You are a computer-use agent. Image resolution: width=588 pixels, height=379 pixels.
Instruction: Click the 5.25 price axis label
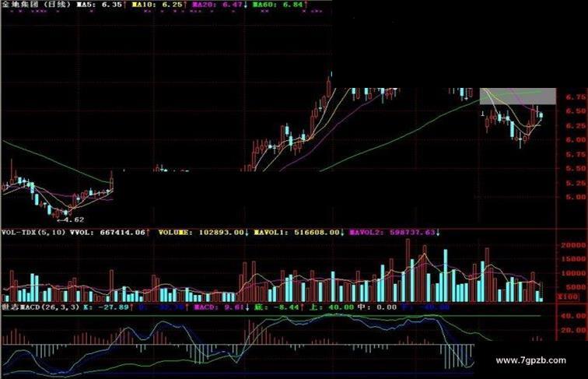click(576, 183)
